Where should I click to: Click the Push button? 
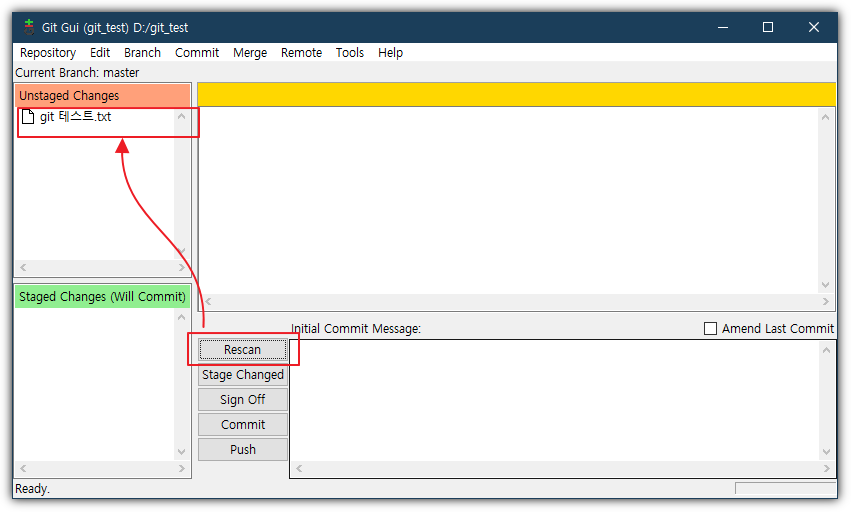[x=243, y=450]
